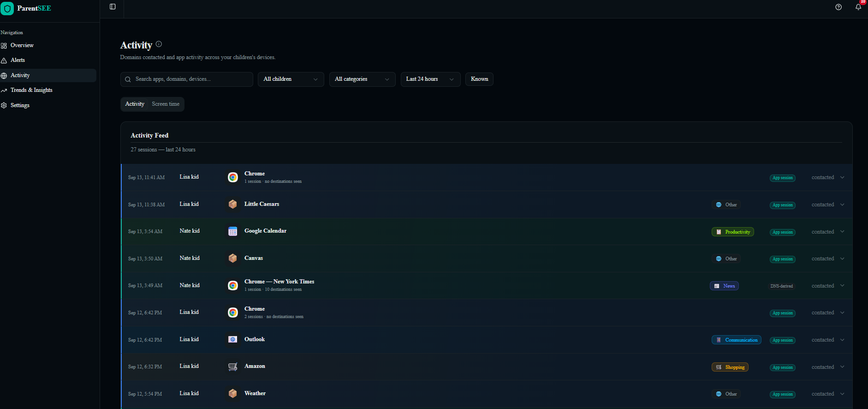Click the News category tag
The width and height of the screenshot is (868, 409).
pyautogui.click(x=724, y=286)
